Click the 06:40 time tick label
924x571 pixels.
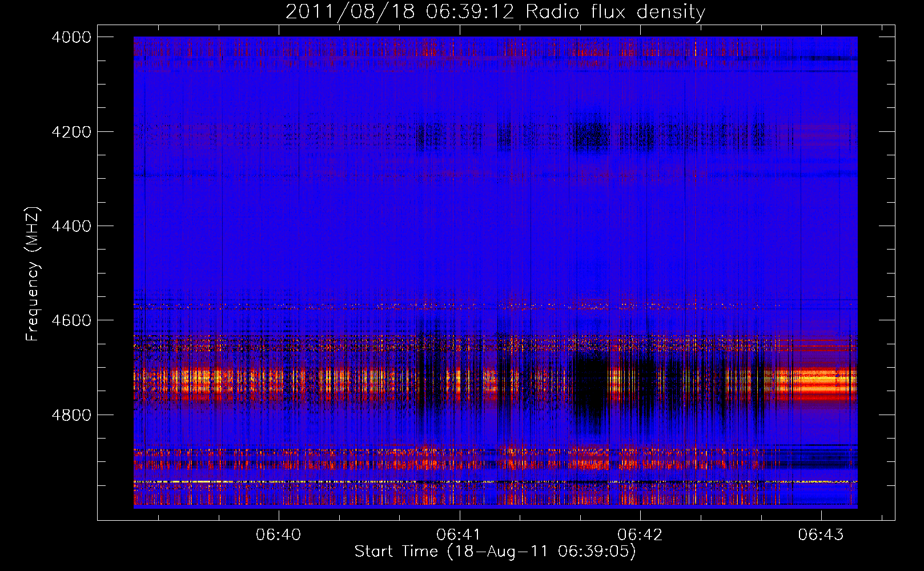[x=279, y=535]
